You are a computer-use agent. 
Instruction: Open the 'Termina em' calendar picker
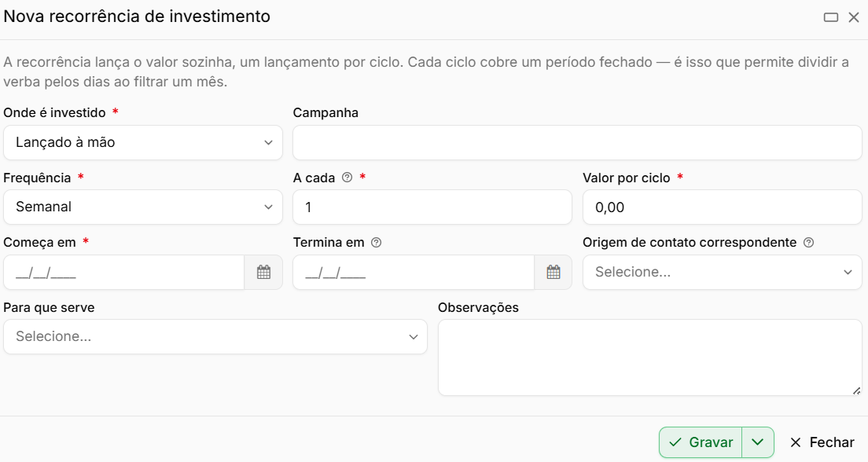coord(553,272)
